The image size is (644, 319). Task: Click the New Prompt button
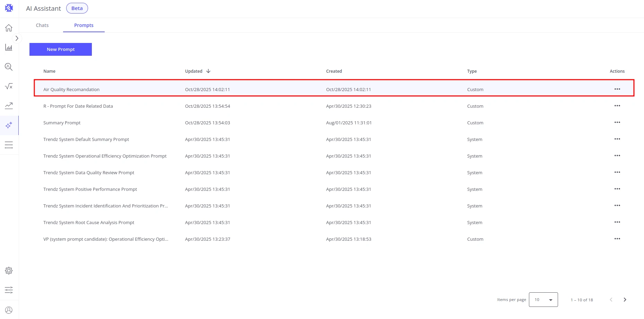(x=61, y=49)
